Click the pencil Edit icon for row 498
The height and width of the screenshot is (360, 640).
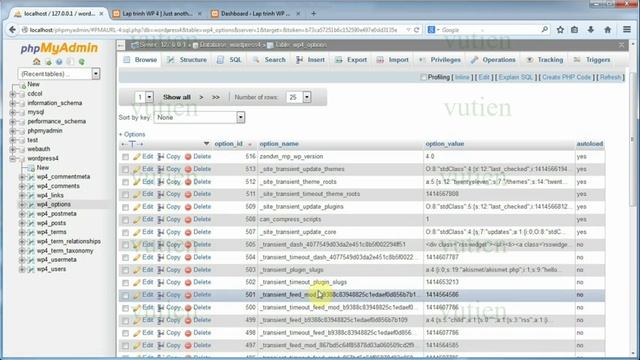(x=137, y=333)
